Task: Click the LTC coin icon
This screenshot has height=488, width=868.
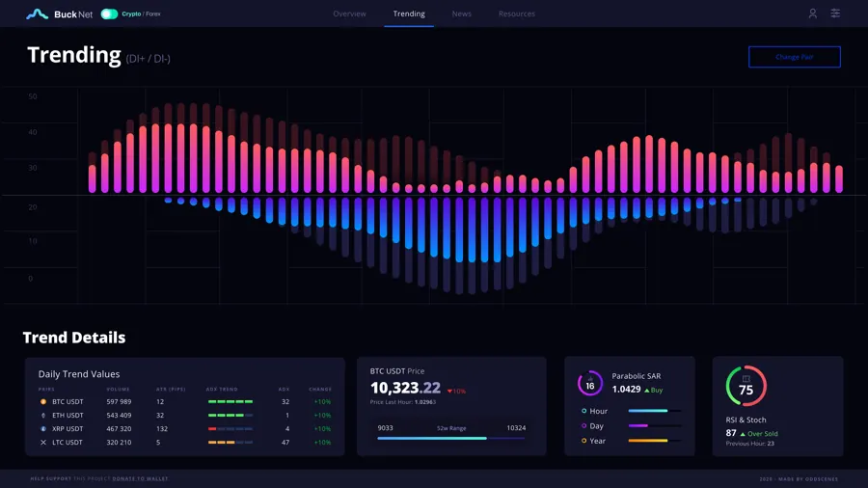Action: 43,442
